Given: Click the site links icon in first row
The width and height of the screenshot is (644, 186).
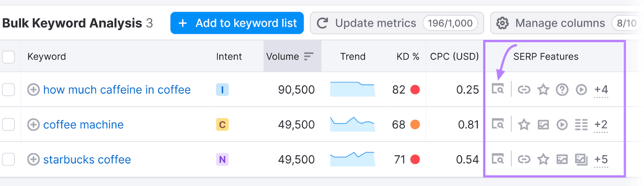Looking at the screenshot, I should coord(524,90).
